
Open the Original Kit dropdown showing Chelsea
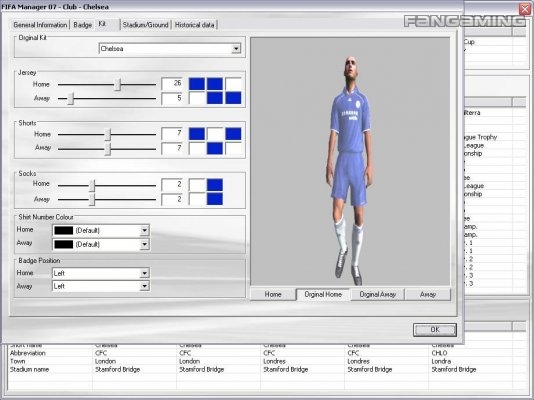click(170, 49)
